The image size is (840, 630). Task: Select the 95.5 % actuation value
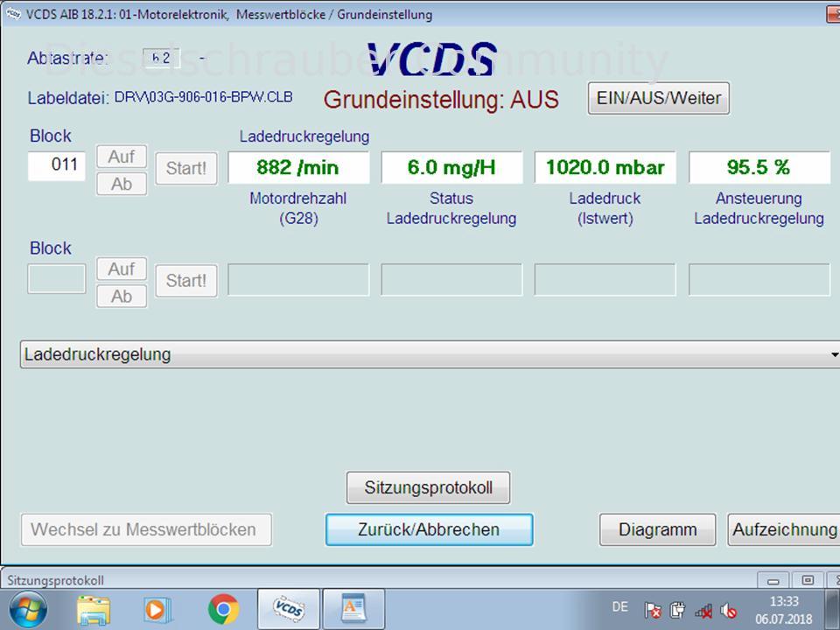759,168
